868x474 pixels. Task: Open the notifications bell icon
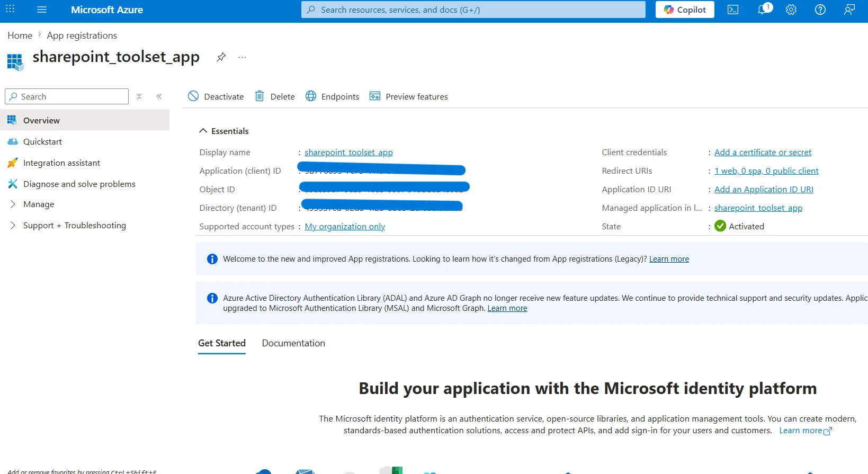[x=763, y=10]
